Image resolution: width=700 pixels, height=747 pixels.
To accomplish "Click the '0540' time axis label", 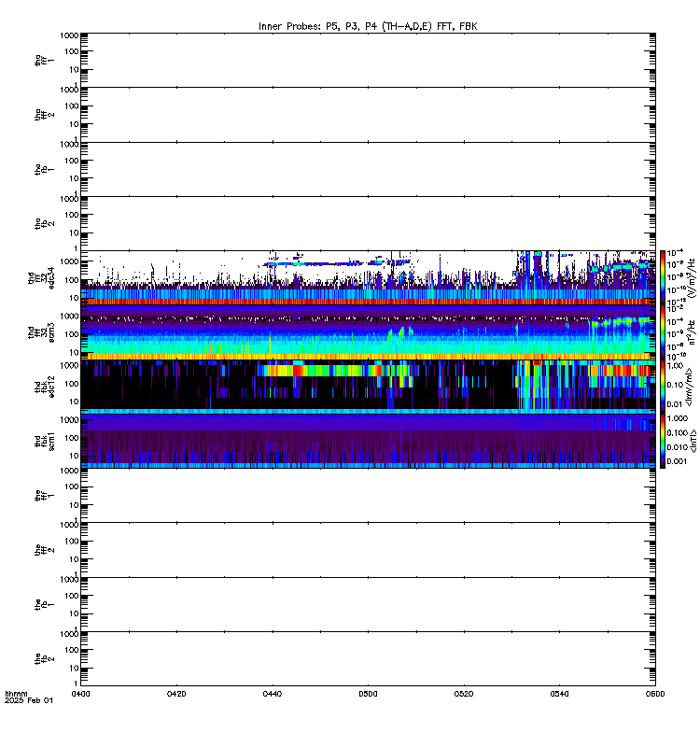I will click(x=559, y=694).
